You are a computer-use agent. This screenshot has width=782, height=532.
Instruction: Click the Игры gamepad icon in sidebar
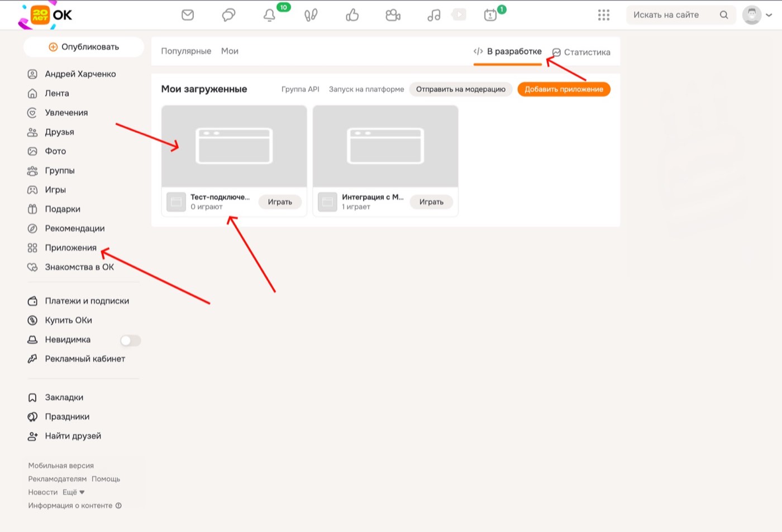coord(32,190)
